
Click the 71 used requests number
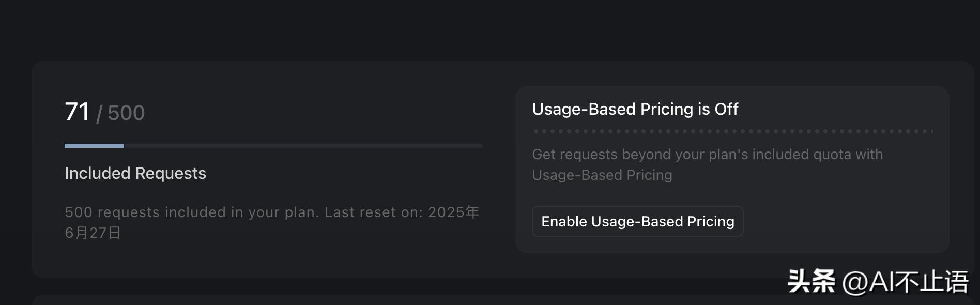(77, 112)
